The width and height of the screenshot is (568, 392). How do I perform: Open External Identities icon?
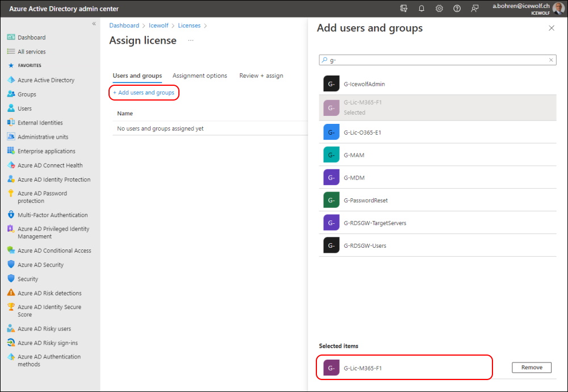point(11,123)
